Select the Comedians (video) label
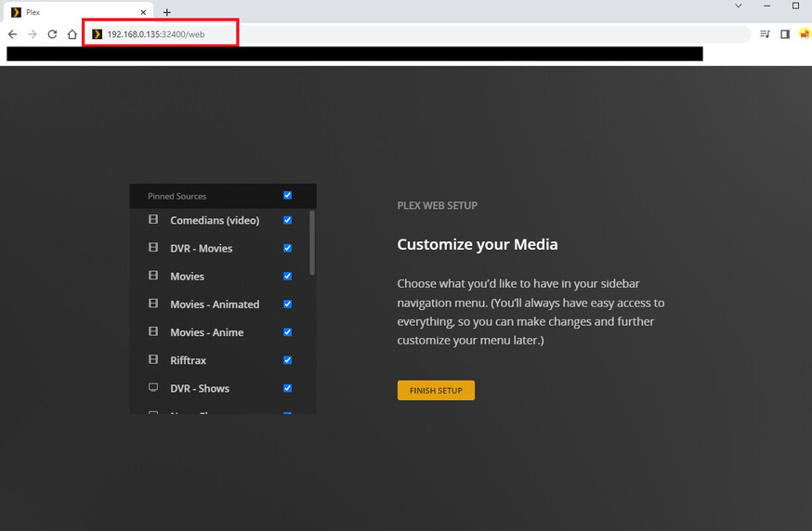 215,220
